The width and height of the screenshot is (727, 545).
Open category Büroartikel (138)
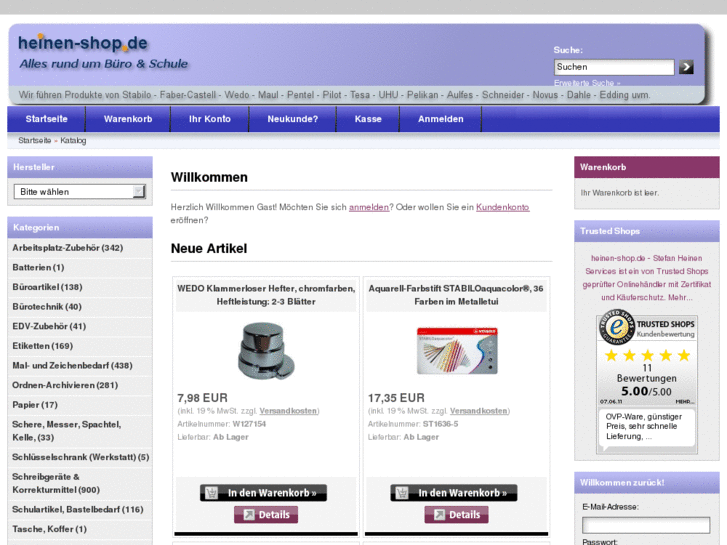(x=47, y=287)
